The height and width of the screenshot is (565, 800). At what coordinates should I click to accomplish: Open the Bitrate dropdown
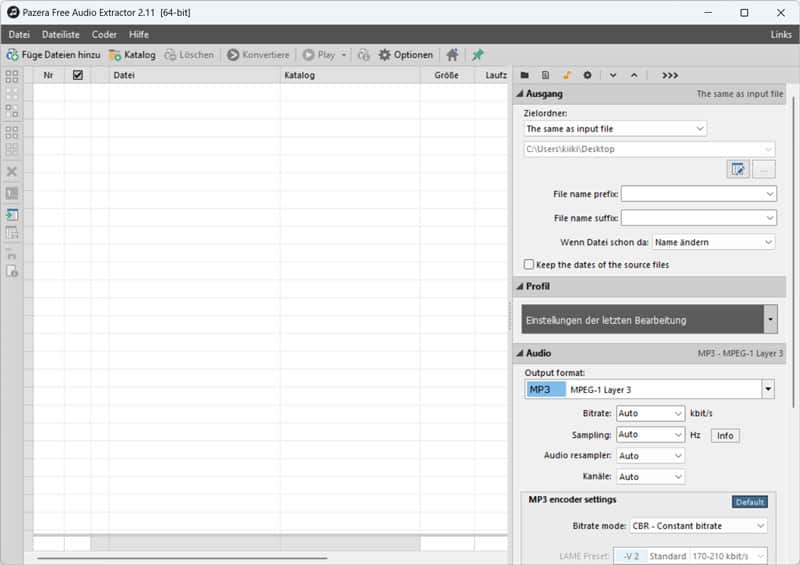(x=678, y=413)
